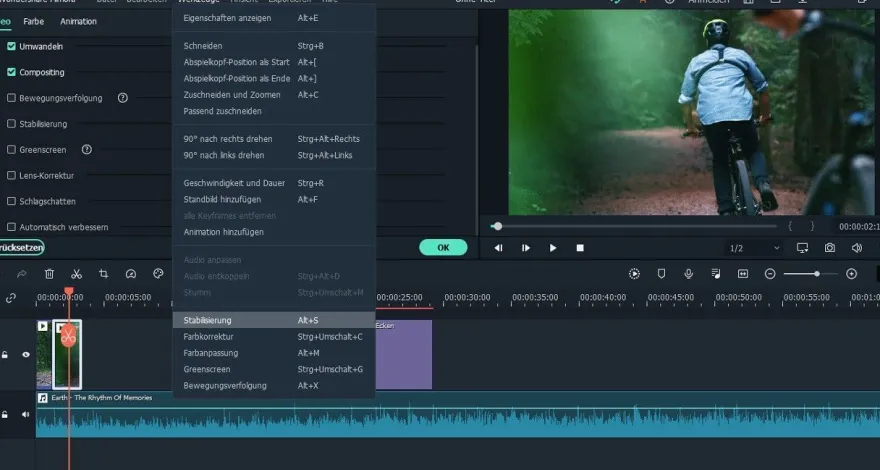Click the preview volume speaker icon

click(x=856, y=248)
